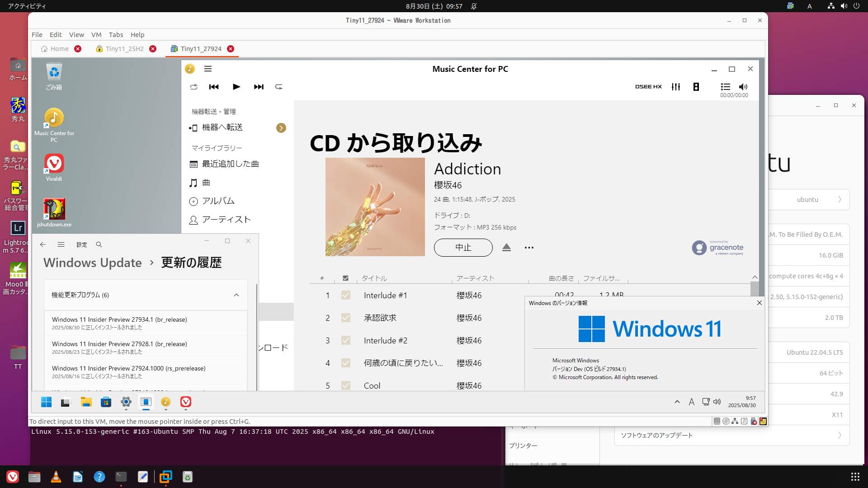The width and height of the screenshot is (868, 488).
Task: Open the VMware Tabs menu
Action: (x=116, y=35)
